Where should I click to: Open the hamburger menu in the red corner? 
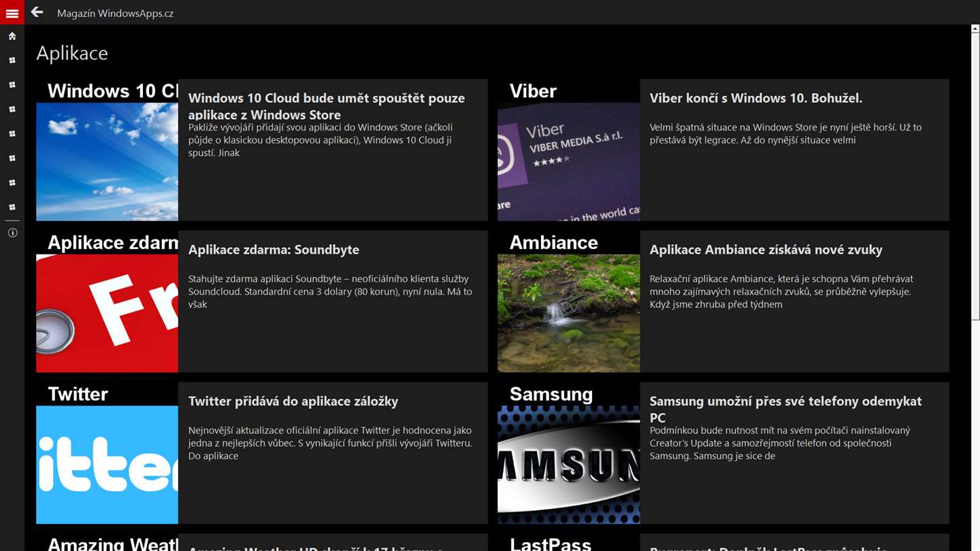(x=12, y=12)
